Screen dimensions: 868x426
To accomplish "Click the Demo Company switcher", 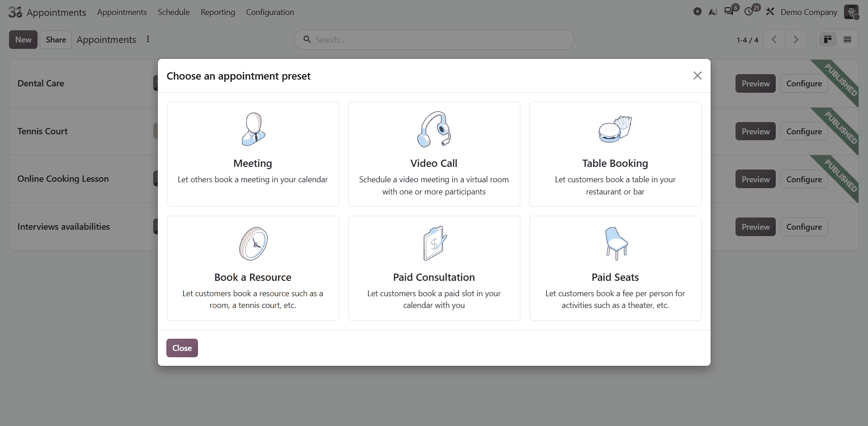I will point(809,12).
